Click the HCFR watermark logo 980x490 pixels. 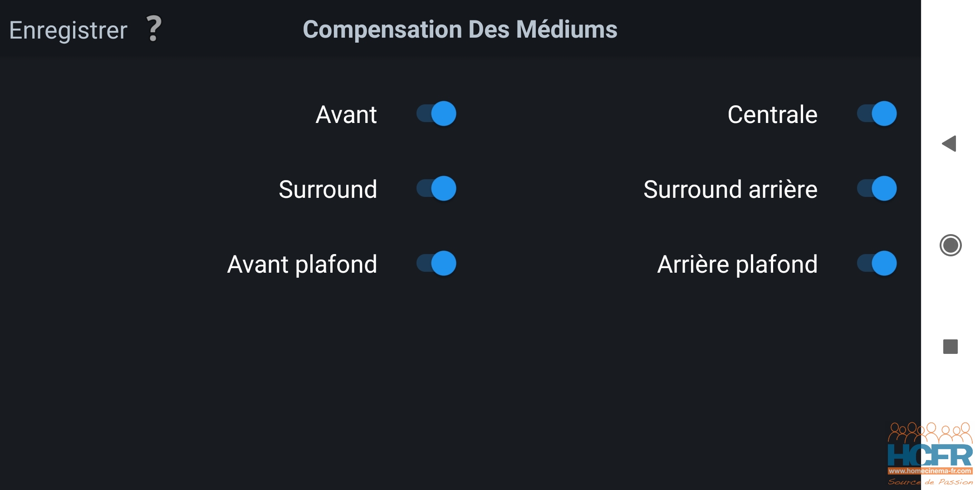tap(930, 454)
